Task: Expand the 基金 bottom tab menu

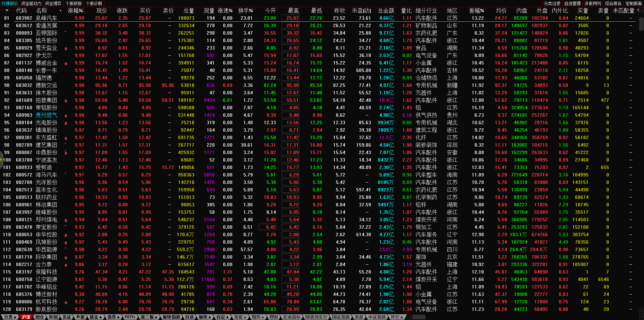Action: 95,317
